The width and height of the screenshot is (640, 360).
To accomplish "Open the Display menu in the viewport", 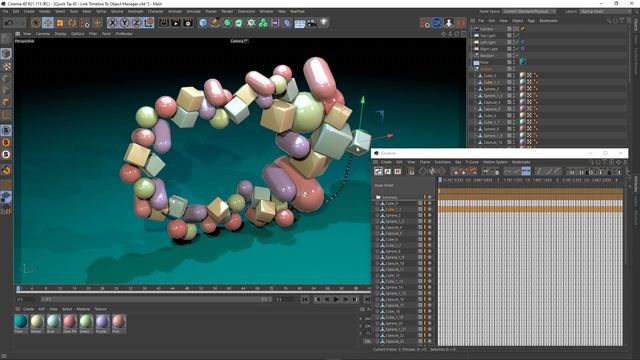I will (60, 34).
